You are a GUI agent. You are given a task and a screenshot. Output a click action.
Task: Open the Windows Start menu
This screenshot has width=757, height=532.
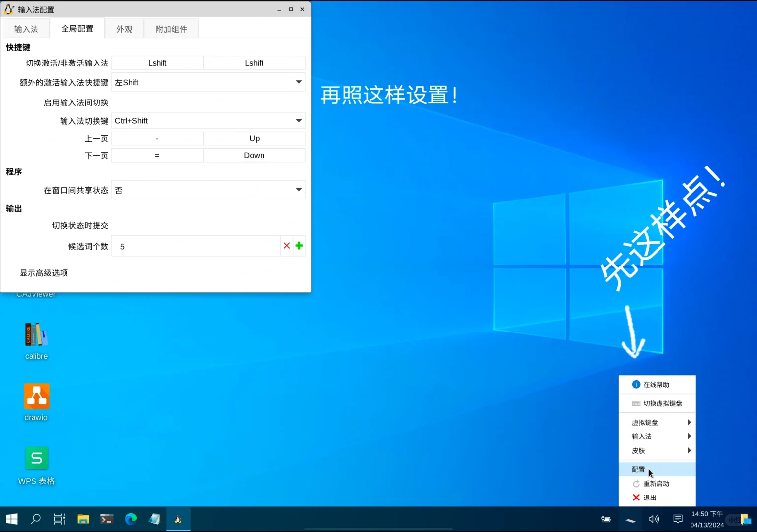12,519
